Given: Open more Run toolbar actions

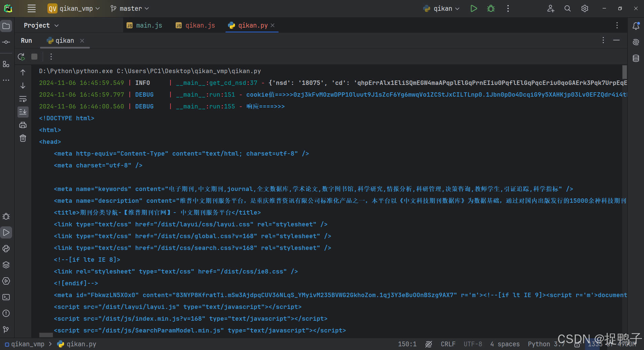Looking at the screenshot, I should [x=51, y=57].
